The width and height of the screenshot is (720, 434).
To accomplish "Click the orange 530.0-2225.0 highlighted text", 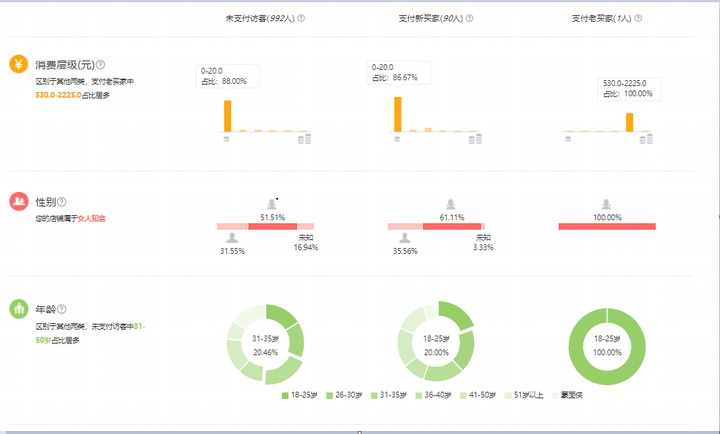I will click(x=58, y=95).
